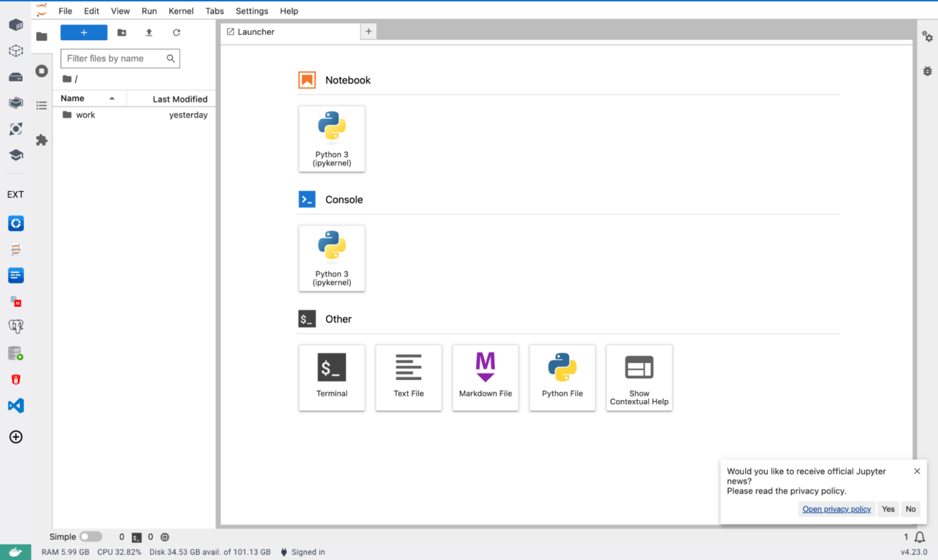Open the privacy policy link
The width and height of the screenshot is (938, 560).
pos(836,509)
